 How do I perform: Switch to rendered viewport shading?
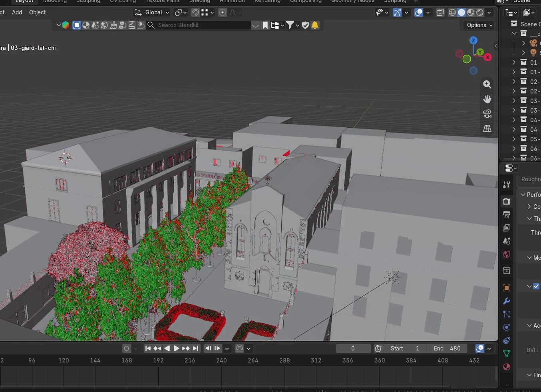(480, 12)
